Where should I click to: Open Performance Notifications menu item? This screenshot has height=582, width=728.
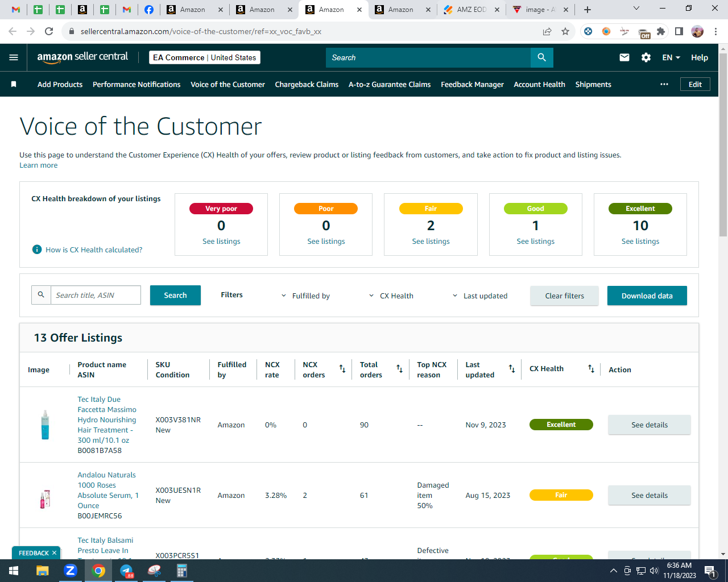(136, 84)
